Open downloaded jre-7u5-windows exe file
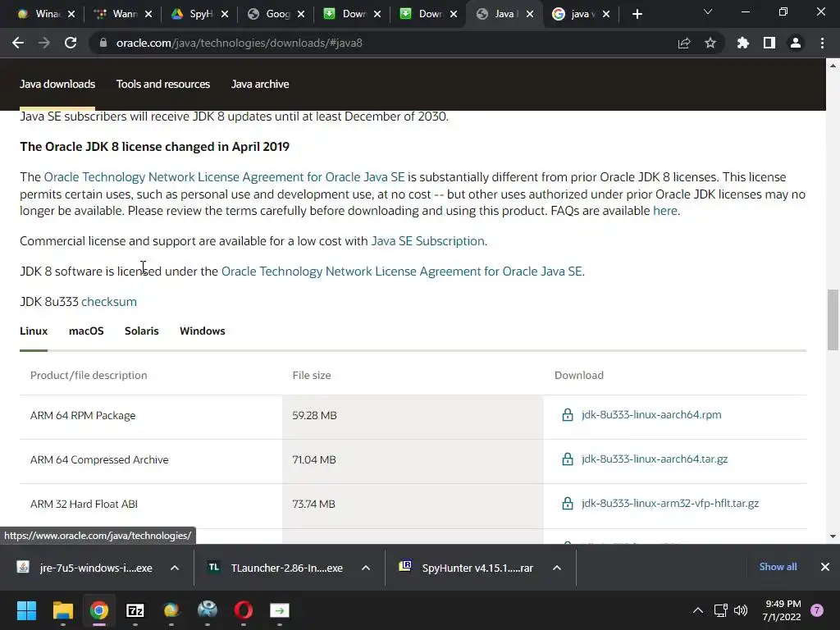 coord(84,568)
